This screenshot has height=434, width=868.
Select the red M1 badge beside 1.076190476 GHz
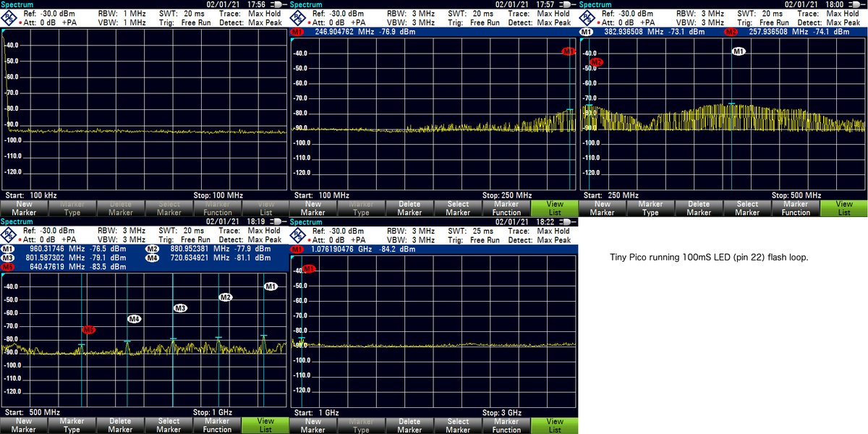pos(297,250)
